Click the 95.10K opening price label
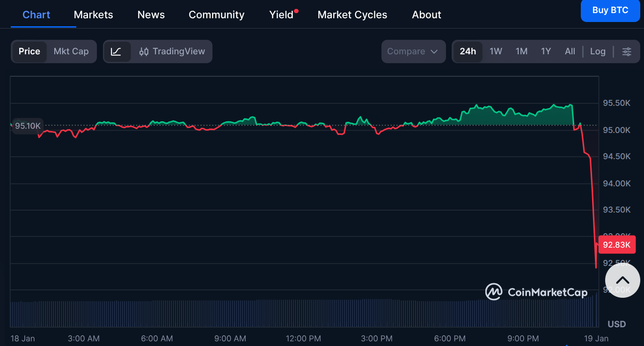The height and width of the screenshot is (346, 644). tap(28, 126)
